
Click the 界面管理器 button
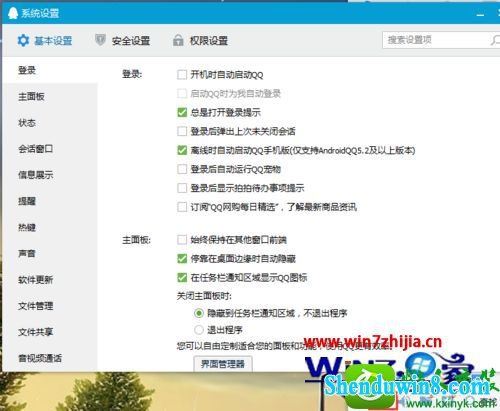(x=223, y=363)
